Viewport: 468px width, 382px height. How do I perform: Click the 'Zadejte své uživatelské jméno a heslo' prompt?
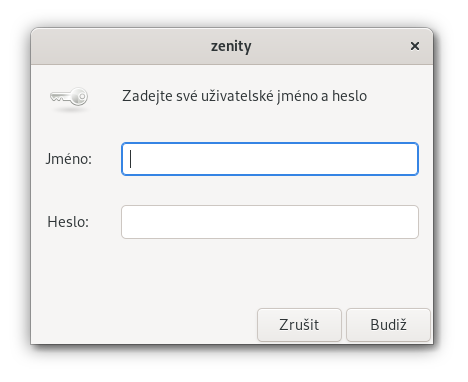(244, 96)
